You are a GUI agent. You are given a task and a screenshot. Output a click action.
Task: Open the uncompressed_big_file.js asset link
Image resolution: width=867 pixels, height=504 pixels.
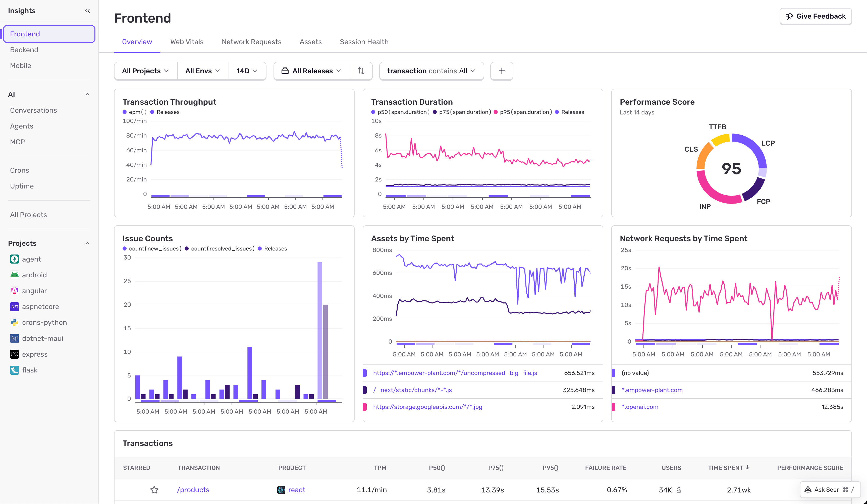click(455, 373)
